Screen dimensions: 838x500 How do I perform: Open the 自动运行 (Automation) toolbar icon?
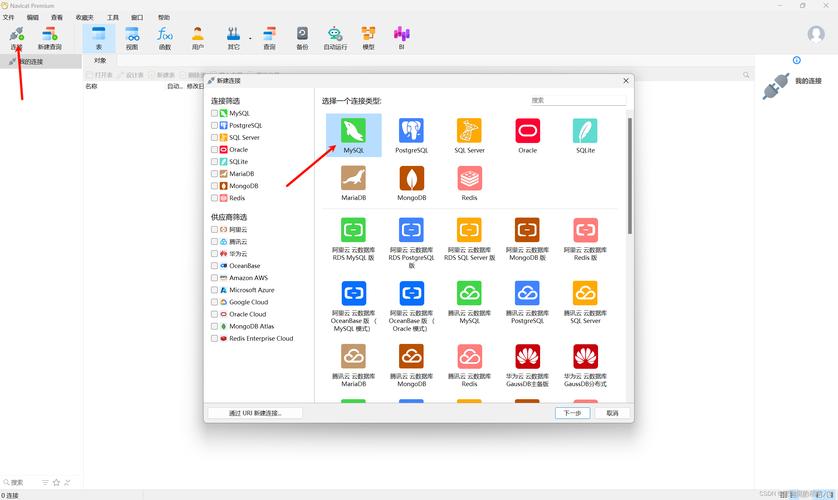point(335,38)
